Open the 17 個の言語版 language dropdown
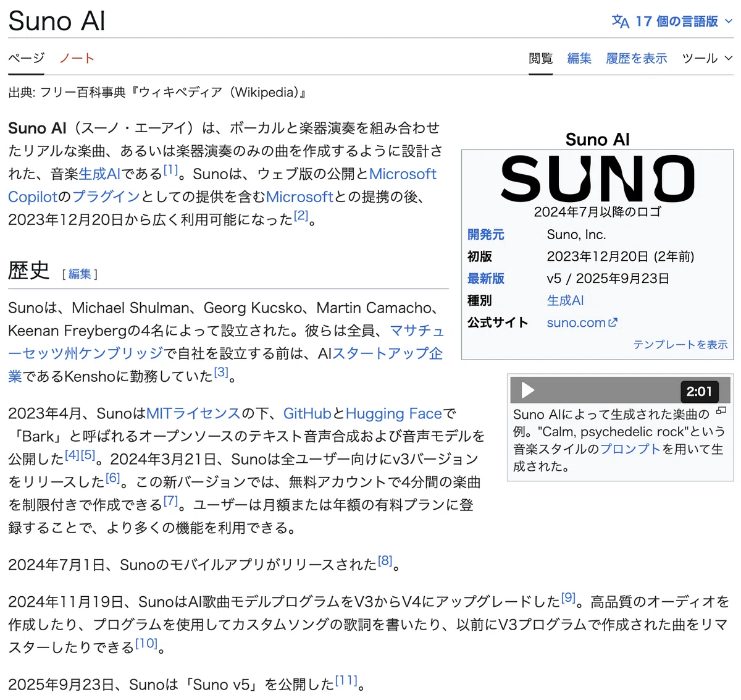741x700 pixels. click(672, 22)
